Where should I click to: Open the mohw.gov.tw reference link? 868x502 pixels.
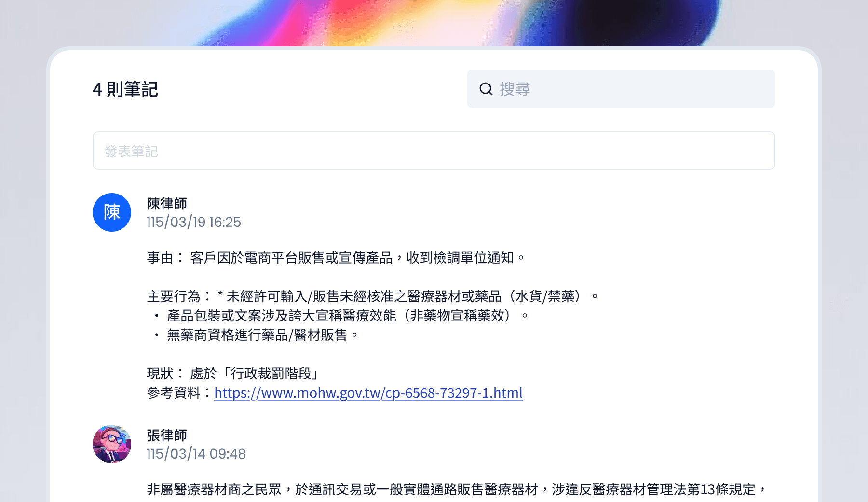tap(368, 393)
